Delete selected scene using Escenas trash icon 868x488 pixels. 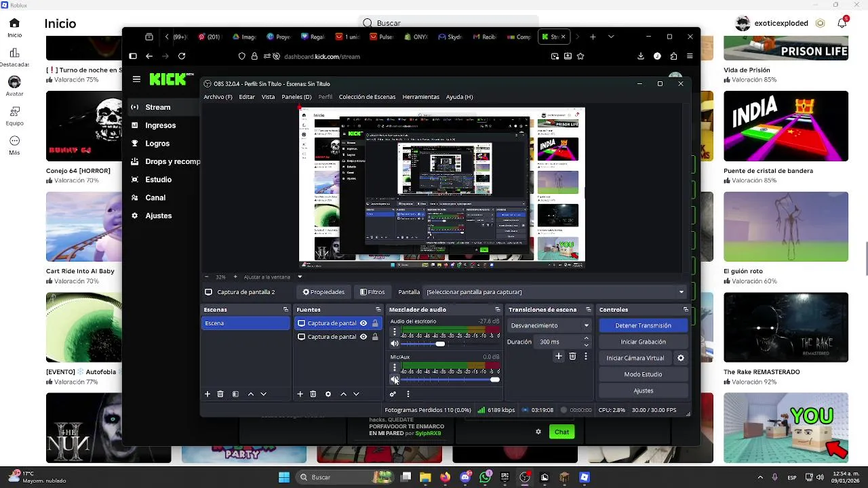click(x=220, y=394)
